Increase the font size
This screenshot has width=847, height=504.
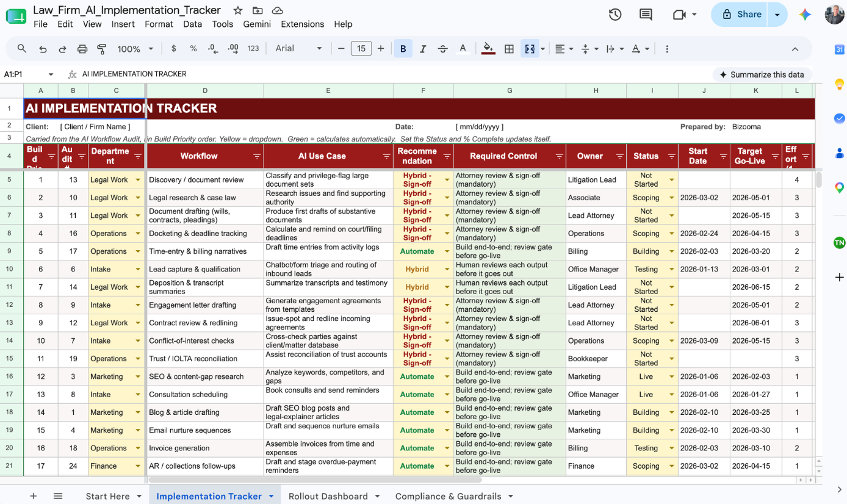381,49
